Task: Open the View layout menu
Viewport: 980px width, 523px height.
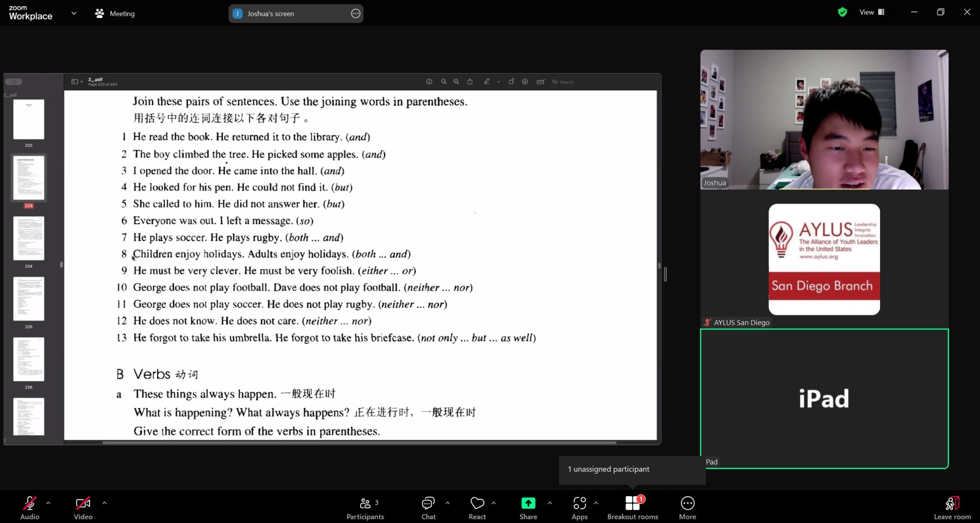Action: [x=872, y=12]
